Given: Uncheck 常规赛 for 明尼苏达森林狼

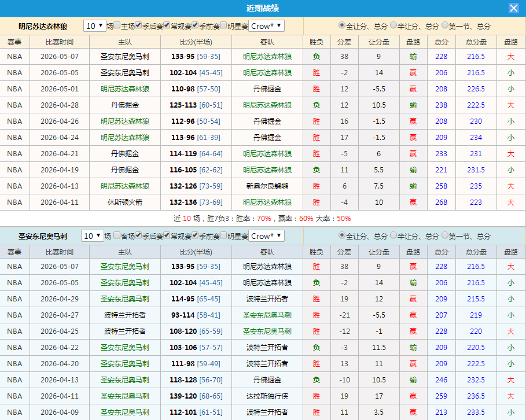Looking at the screenshot, I should pyautogui.click(x=167, y=25).
